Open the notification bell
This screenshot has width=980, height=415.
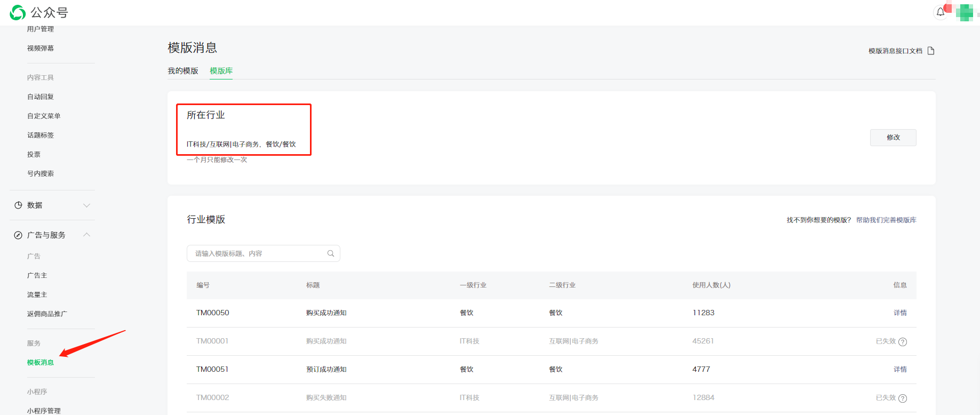click(940, 12)
